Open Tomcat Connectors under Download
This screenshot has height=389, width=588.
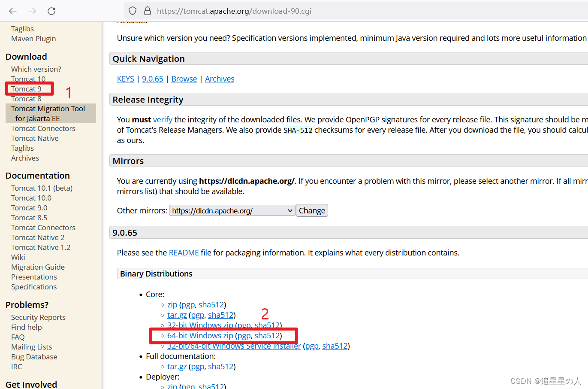click(43, 128)
